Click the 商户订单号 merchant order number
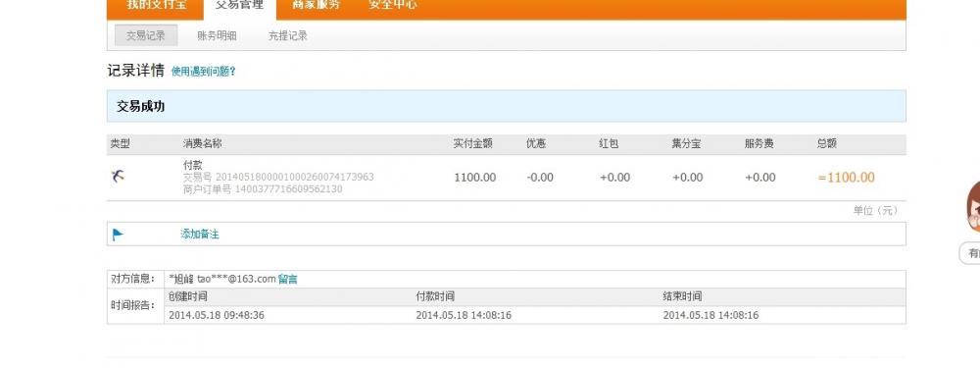This screenshot has height=368, width=980. [x=263, y=189]
